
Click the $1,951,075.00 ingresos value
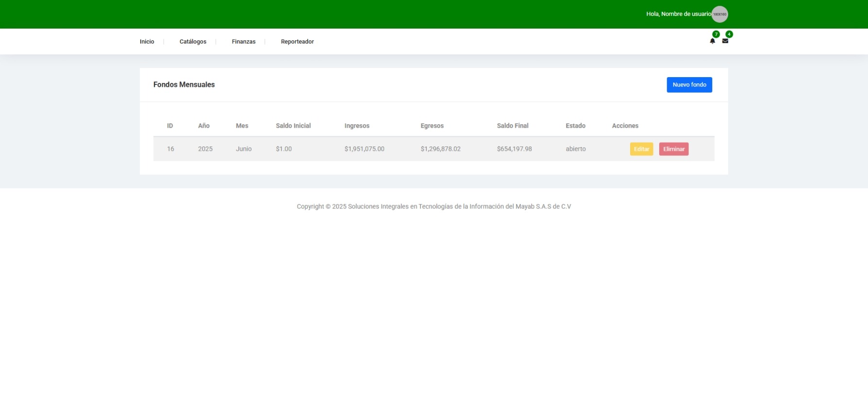click(x=364, y=149)
